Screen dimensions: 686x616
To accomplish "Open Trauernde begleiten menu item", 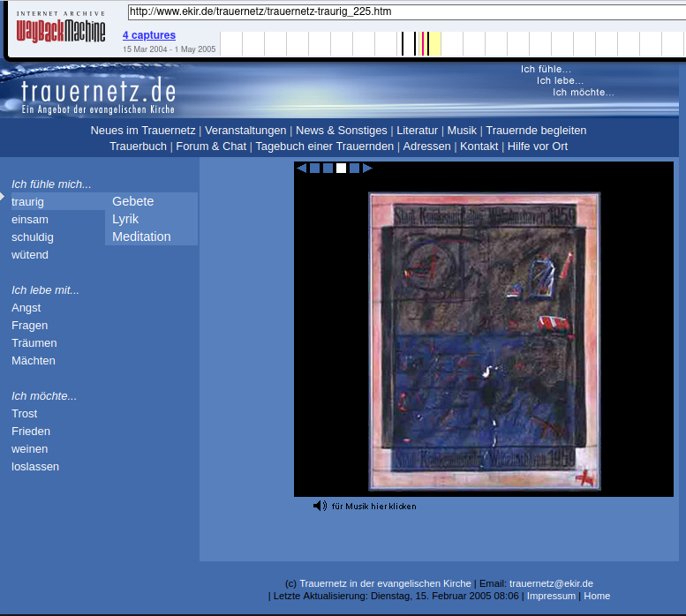I will click(536, 131).
